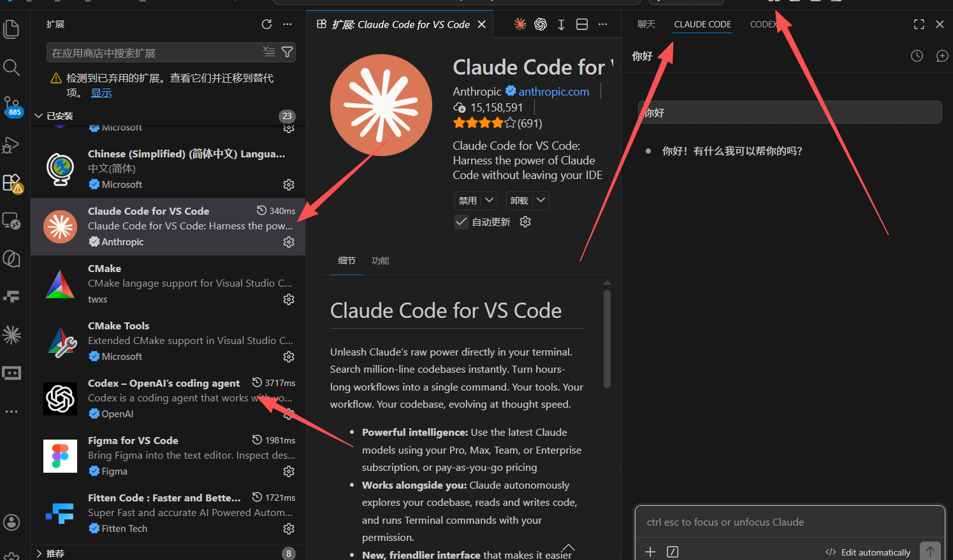Open the Remote Explorer view
The height and width of the screenshot is (560, 953).
(x=11, y=220)
